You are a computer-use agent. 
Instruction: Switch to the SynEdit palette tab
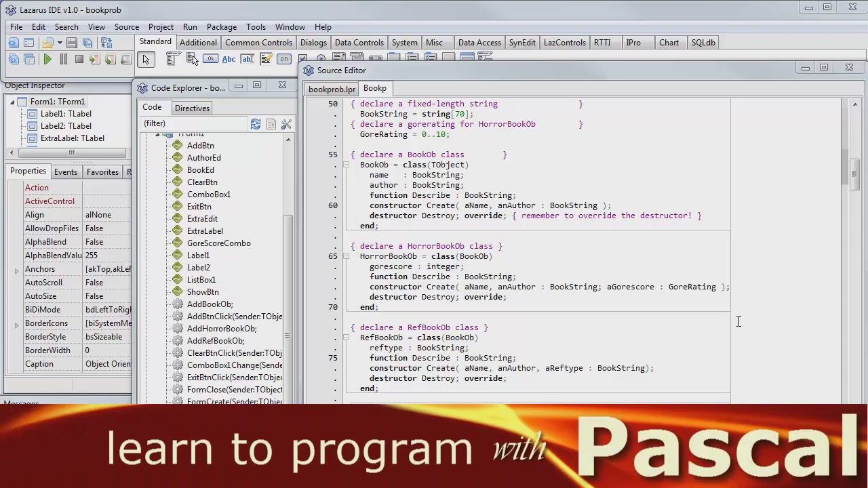click(x=522, y=43)
